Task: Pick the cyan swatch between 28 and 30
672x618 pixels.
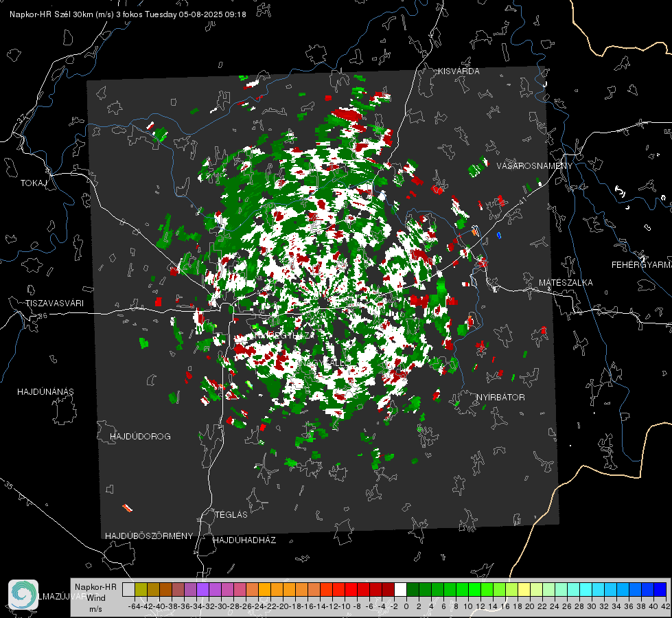Action: tap(586, 589)
